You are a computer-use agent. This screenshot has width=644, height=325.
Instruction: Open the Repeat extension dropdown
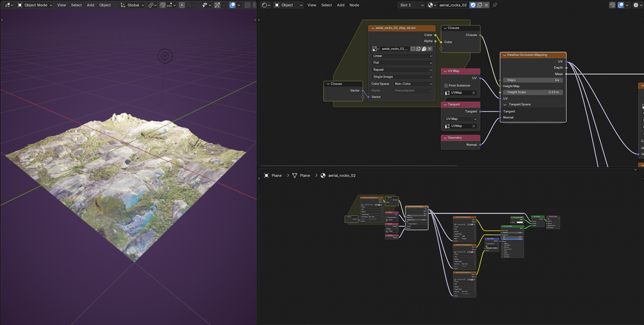402,69
